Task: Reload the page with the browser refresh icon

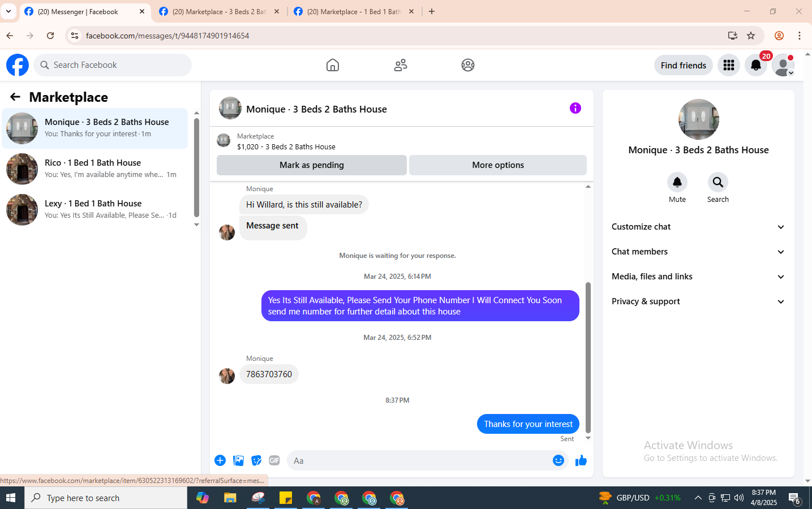Action: [50, 36]
